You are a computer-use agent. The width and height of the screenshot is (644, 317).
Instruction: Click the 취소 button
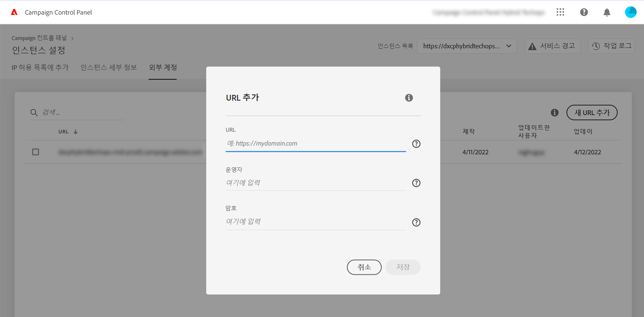point(364,267)
